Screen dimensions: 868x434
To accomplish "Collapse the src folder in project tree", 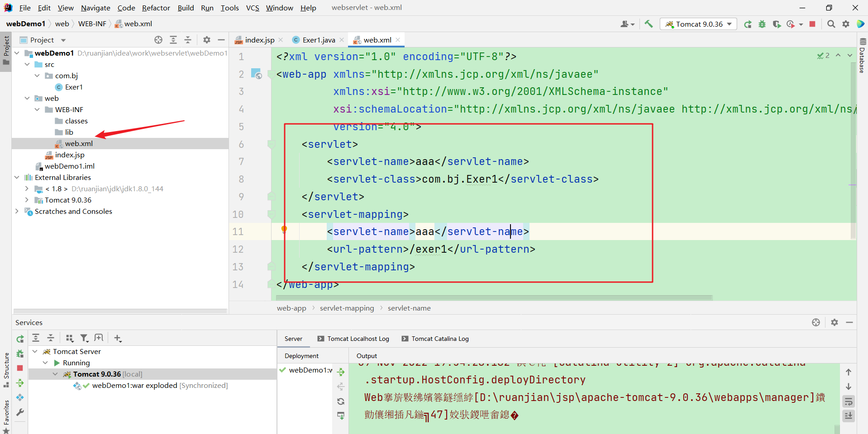I will [27, 64].
